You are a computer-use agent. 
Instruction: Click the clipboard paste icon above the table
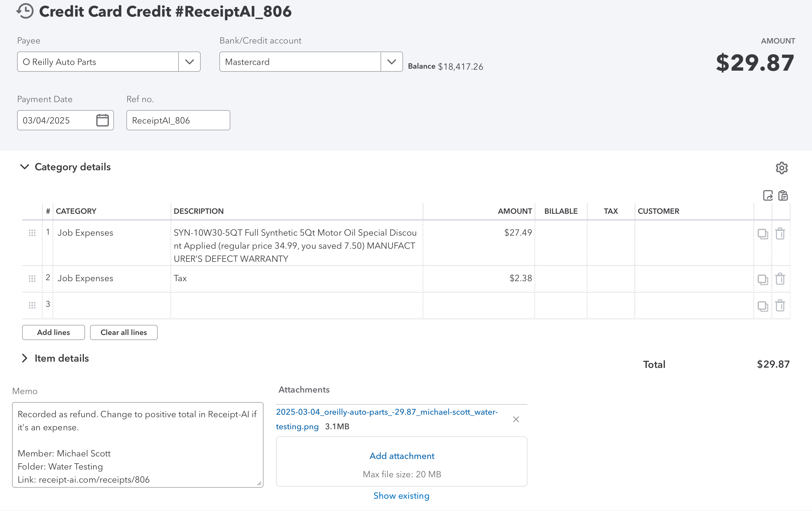tap(784, 196)
